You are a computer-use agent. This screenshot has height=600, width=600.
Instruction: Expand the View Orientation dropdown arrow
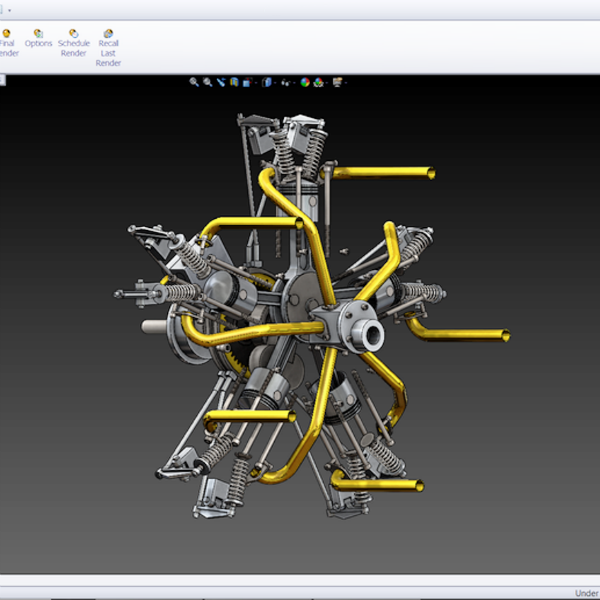pyautogui.click(x=256, y=83)
